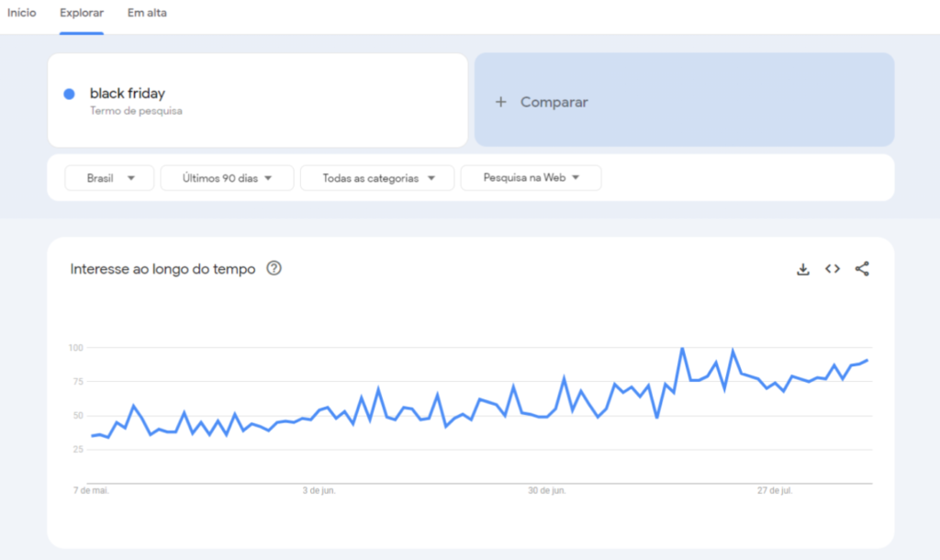
Task: Expand the Últimos 90 dias time range
Action: tap(227, 178)
